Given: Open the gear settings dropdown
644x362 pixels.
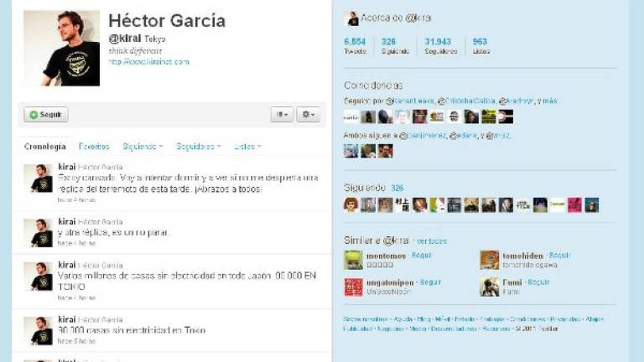Looking at the screenshot, I should (x=308, y=114).
